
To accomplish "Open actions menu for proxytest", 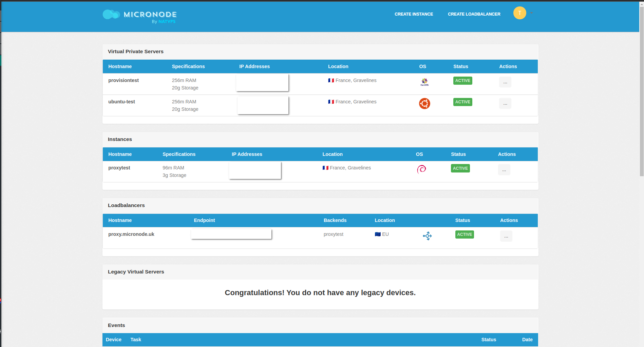I will 504,170.
